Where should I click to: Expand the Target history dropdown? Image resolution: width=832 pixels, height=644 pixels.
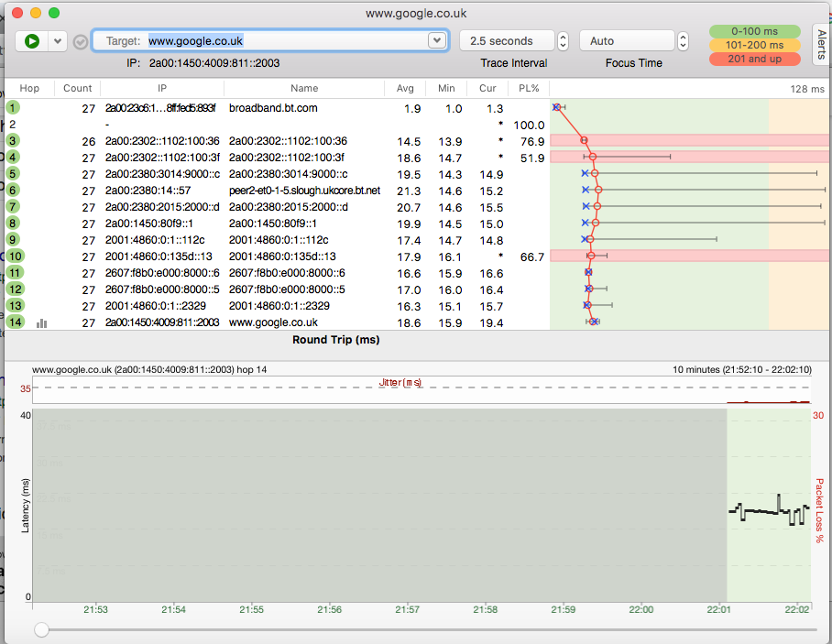tap(436, 41)
